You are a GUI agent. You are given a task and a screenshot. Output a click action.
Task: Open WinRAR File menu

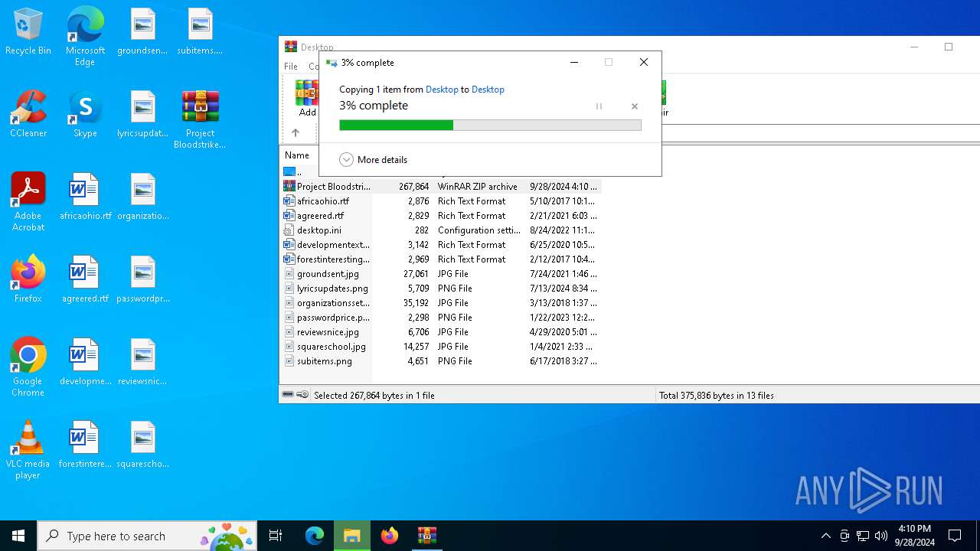(x=291, y=67)
